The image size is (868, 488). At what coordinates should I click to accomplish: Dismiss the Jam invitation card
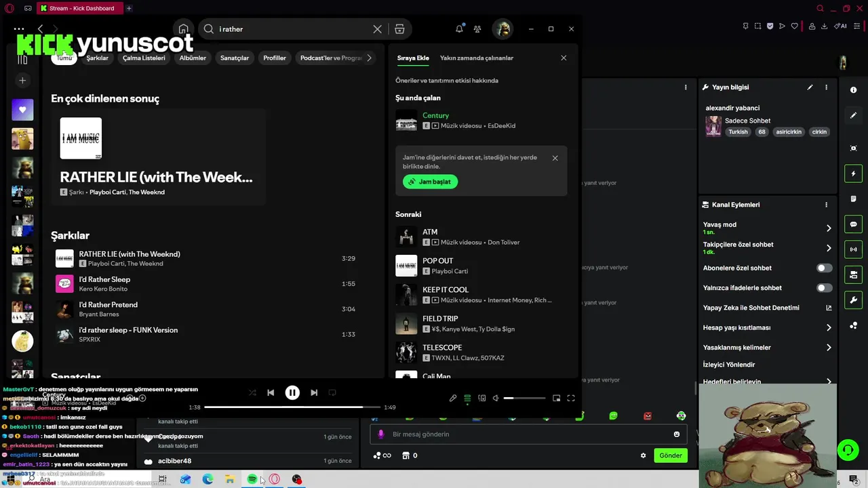[x=555, y=158]
